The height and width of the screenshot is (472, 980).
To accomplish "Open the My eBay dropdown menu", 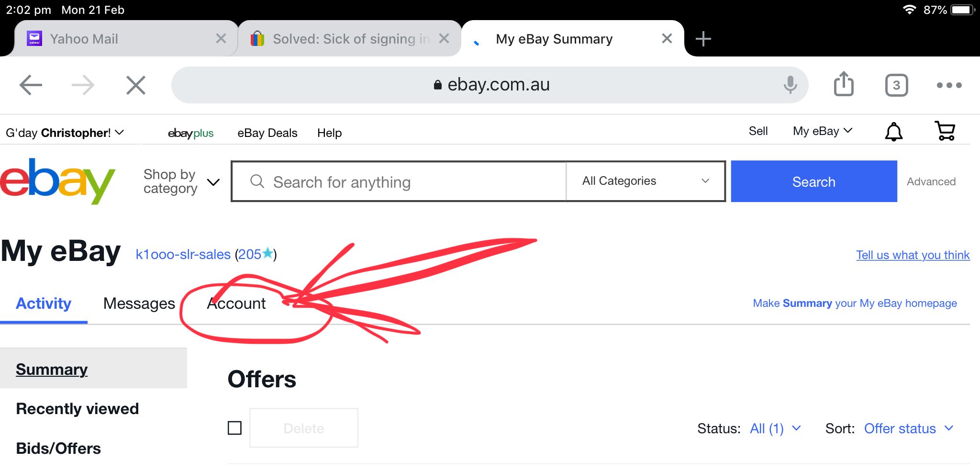I will point(822,131).
